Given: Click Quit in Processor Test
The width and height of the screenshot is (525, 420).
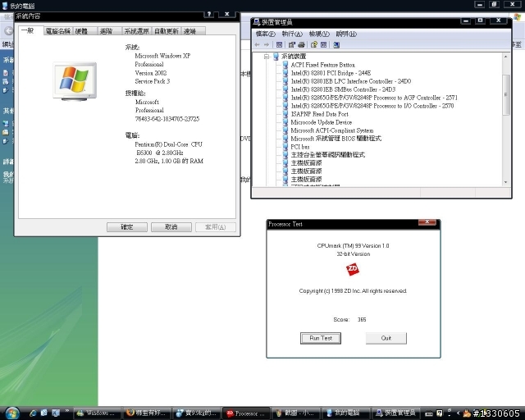Looking at the screenshot, I should click(386, 338).
